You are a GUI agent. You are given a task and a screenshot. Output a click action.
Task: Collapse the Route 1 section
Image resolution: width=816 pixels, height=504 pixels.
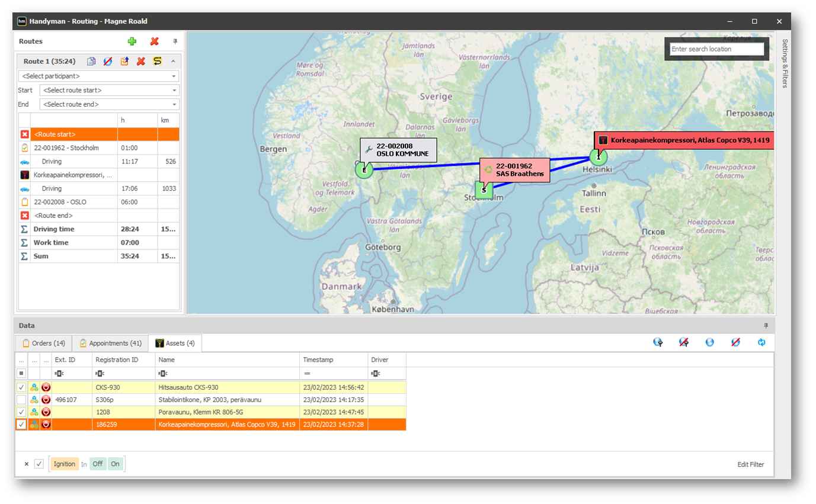(x=173, y=61)
